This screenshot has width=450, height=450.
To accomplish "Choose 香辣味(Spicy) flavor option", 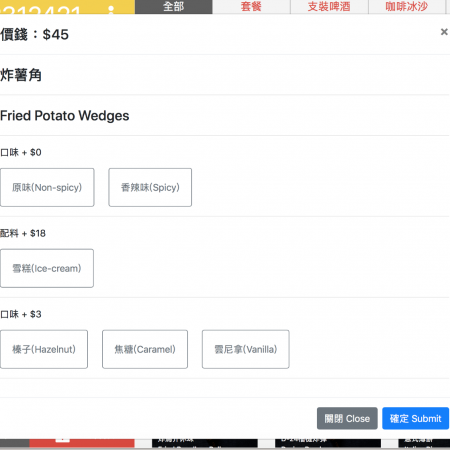I will pos(150,187).
